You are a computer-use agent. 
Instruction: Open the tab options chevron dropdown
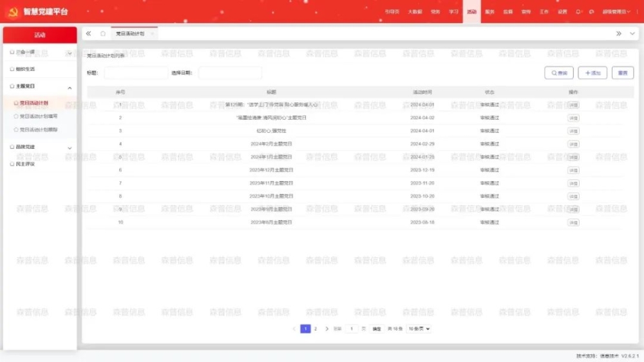632,33
